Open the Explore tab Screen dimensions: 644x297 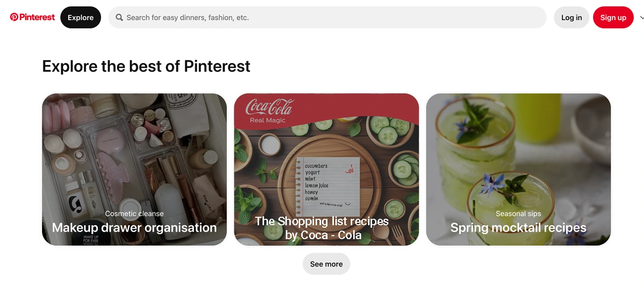coord(81,17)
